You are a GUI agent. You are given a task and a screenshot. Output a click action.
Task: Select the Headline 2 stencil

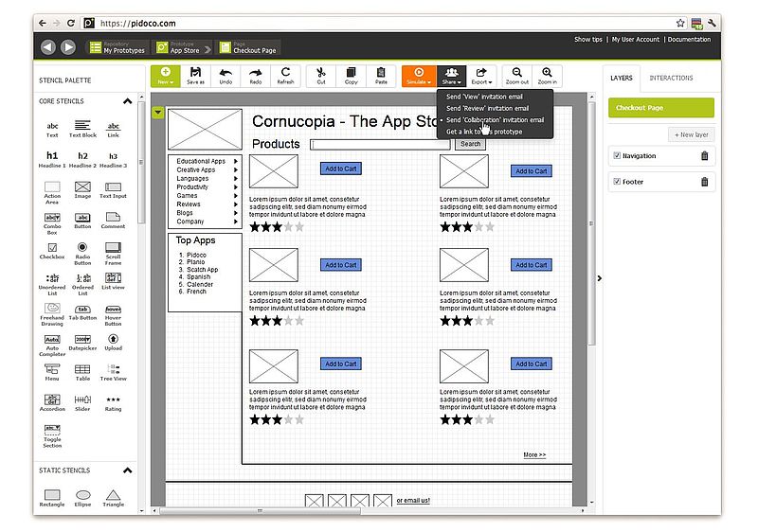click(x=82, y=159)
